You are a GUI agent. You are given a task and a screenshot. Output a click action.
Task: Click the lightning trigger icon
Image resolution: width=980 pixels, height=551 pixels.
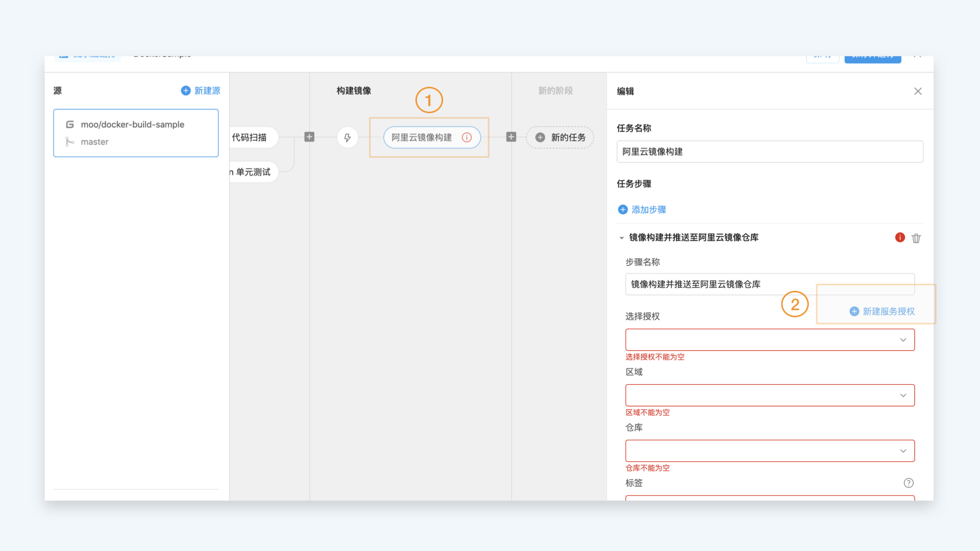click(x=348, y=137)
